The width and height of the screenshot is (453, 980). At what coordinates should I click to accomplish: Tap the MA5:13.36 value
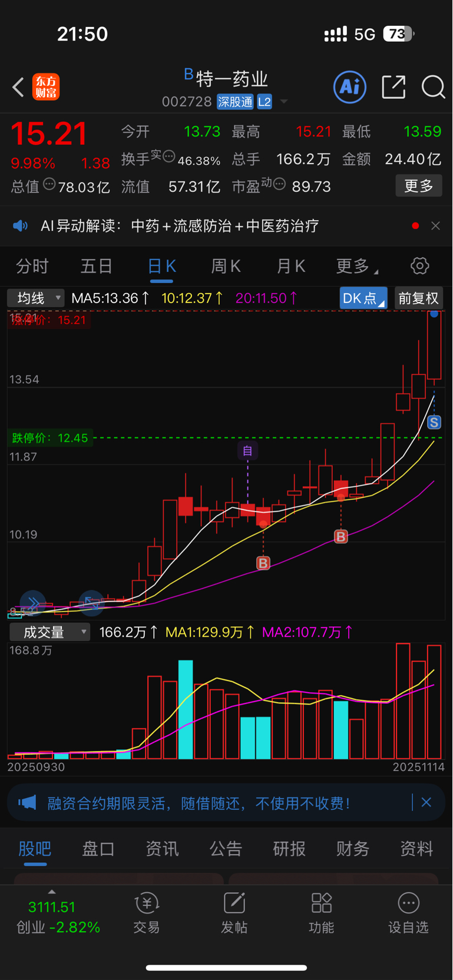pos(110,298)
